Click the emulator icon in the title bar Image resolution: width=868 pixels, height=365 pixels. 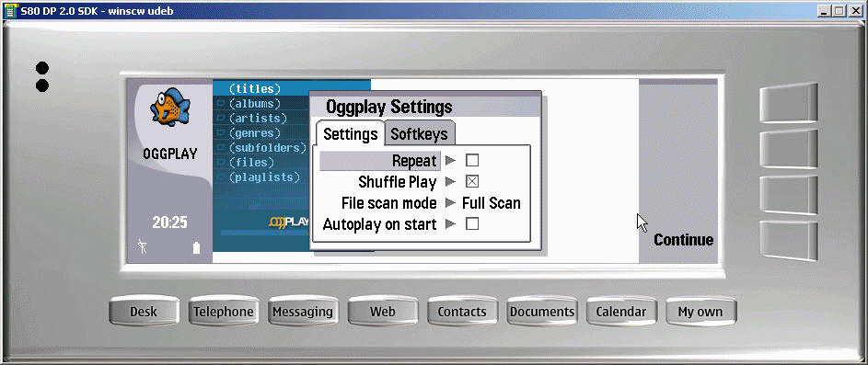pos(9,10)
